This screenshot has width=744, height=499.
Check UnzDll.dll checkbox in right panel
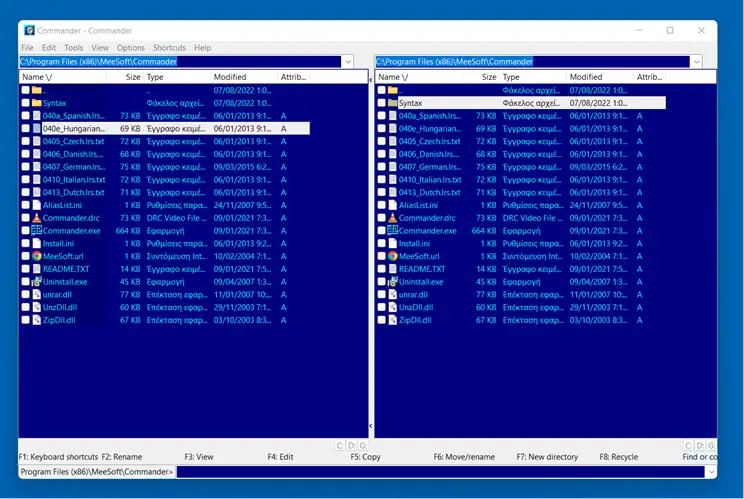point(381,308)
